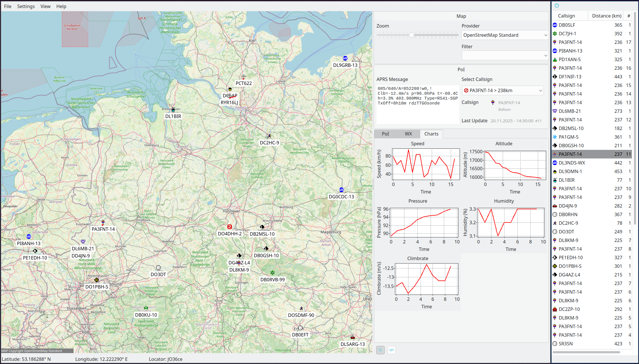The height and width of the screenshot is (364, 639).
Task: Sort the list by the Distance (km) header
Action: pos(607,16)
